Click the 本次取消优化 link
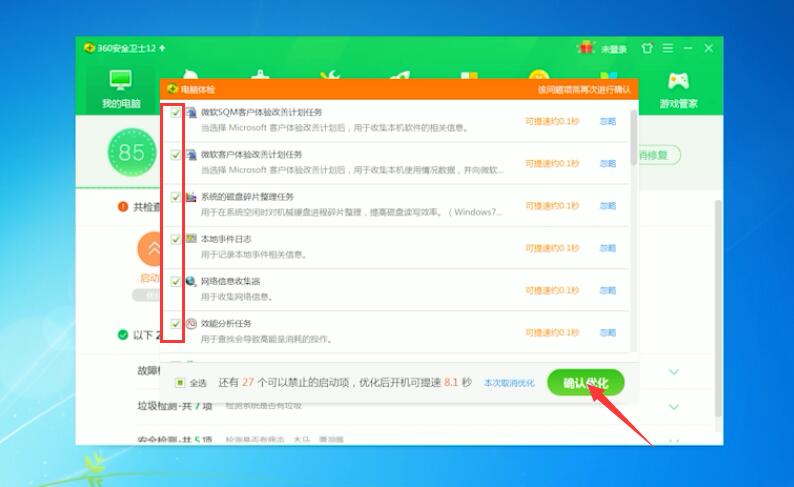The width and height of the screenshot is (794, 487). [x=509, y=383]
